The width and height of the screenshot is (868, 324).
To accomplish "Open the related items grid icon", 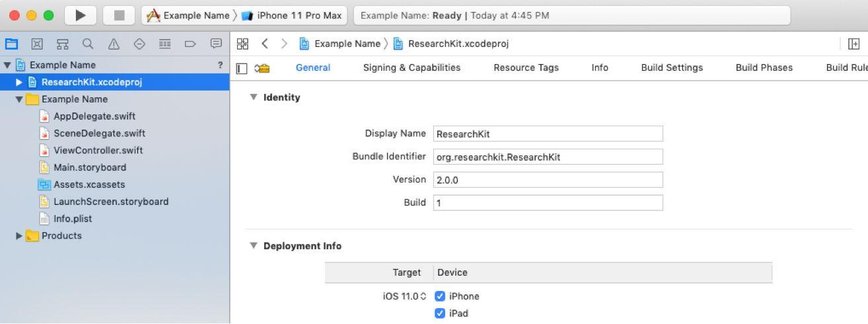I will click(242, 44).
